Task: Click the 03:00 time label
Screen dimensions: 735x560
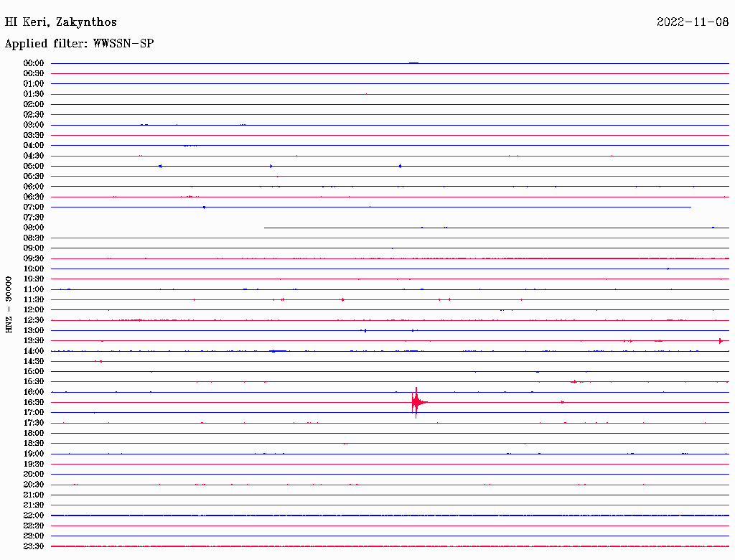Action: 34,125
